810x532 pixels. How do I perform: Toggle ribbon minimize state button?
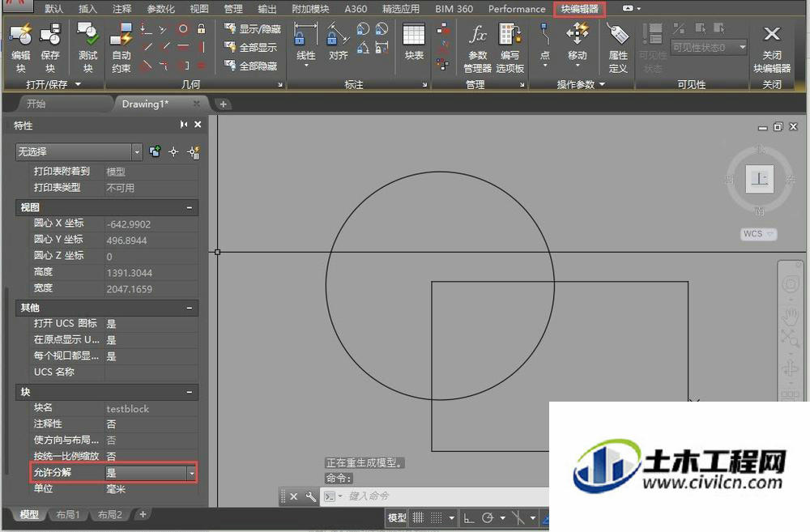click(x=628, y=9)
